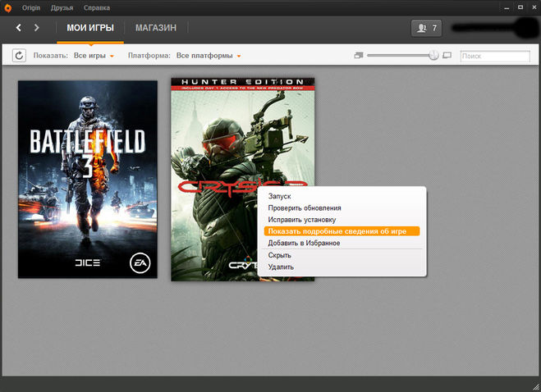Open the Origin menu
541x392 pixels.
click(31, 7)
